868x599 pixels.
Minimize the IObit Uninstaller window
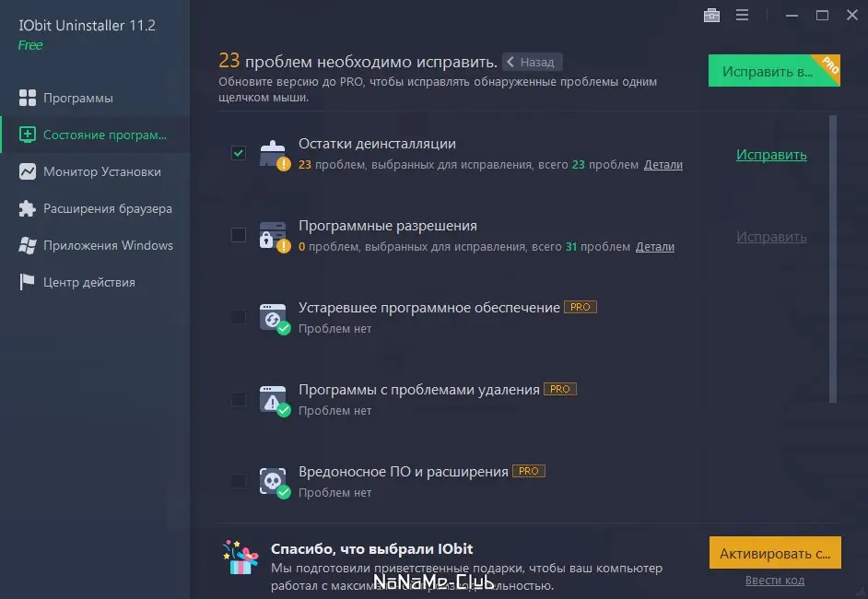coord(792,16)
